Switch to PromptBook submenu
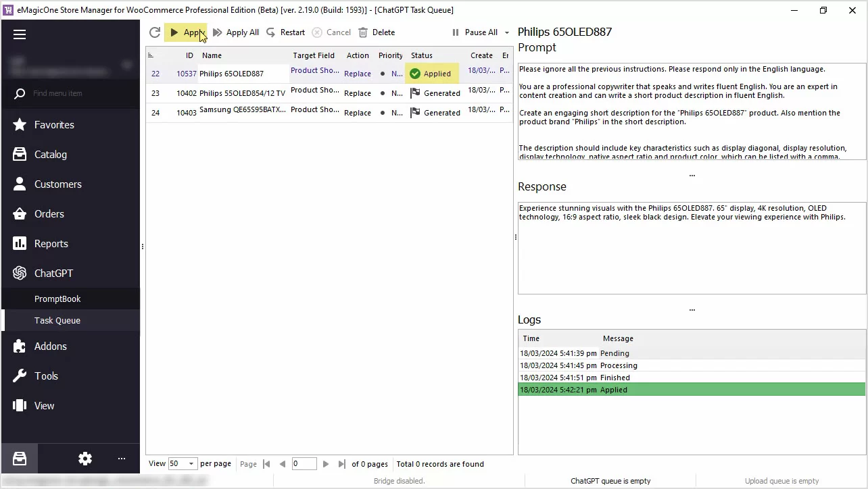 [57, 299]
